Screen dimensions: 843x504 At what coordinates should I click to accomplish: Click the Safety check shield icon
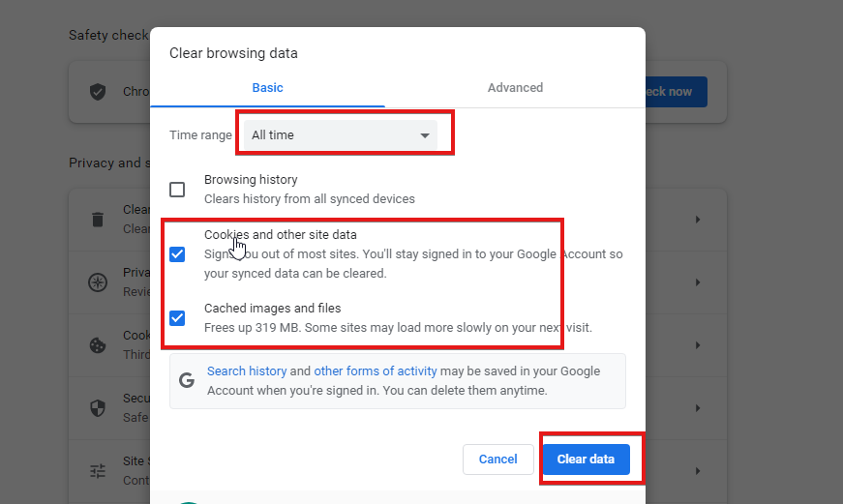98,92
